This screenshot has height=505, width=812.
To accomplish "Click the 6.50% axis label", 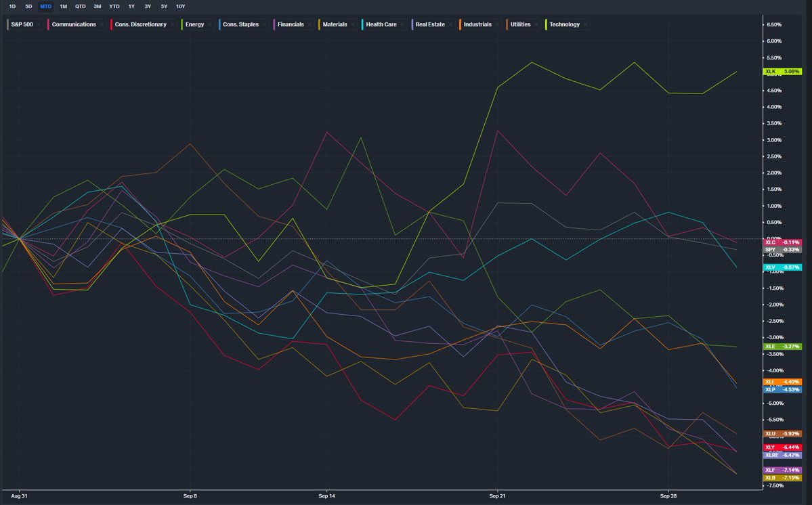I will pyautogui.click(x=773, y=25).
